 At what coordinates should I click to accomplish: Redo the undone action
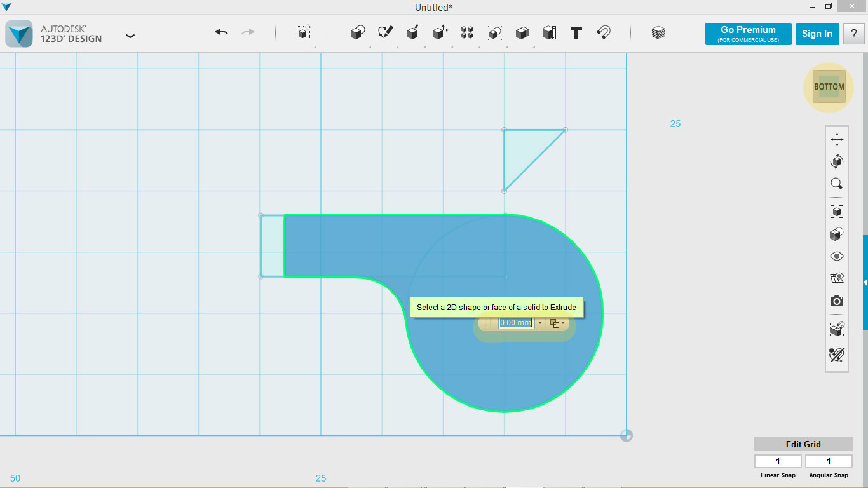point(248,32)
